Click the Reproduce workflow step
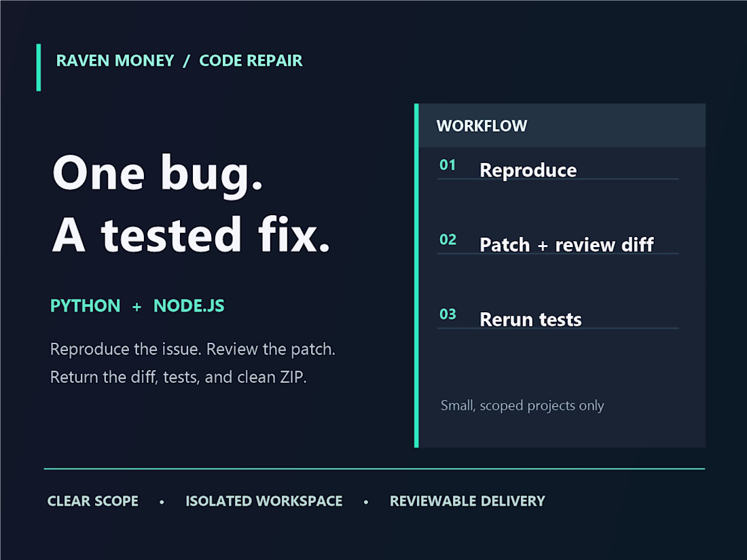The height and width of the screenshot is (560, 747). pyautogui.click(x=528, y=170)
